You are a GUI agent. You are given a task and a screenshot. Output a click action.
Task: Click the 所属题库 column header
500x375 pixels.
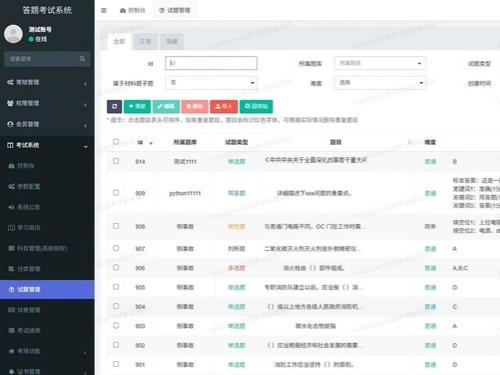pyautogui.click(x=185, y=142)
